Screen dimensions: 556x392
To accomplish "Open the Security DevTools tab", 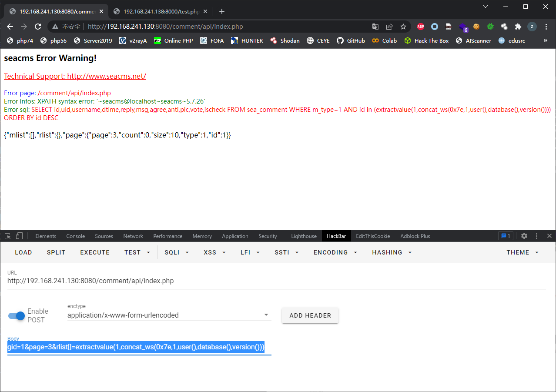I will [268, 236].
